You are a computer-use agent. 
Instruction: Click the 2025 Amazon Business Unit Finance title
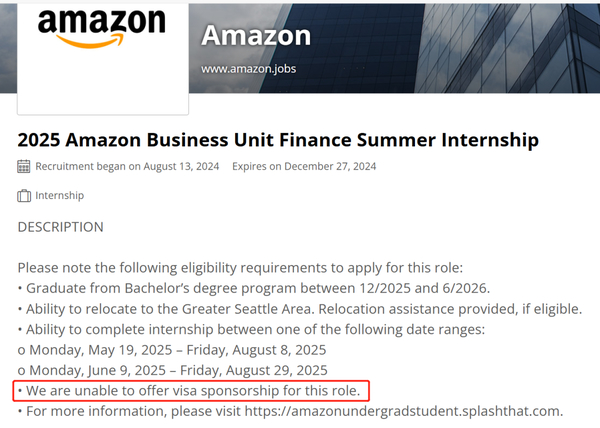[x=278, y=140]
